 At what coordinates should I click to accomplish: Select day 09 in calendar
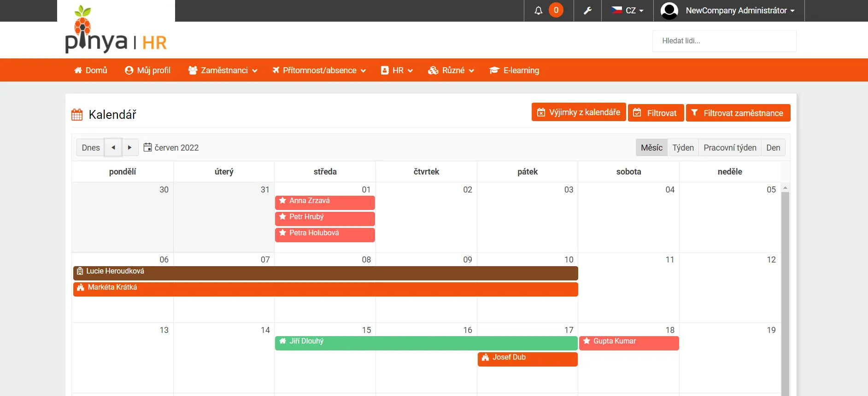click(x=468, y=260)
